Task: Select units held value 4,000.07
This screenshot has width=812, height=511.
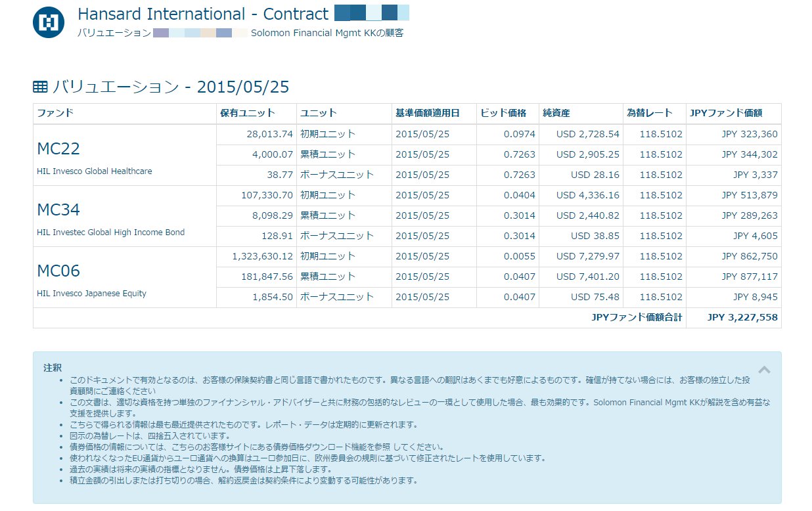Action: tap(272, 154)
